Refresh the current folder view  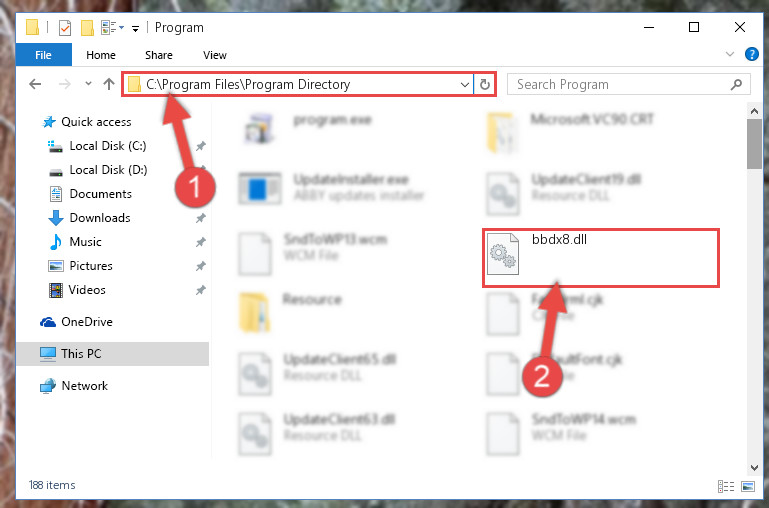pyautogui.click(x=485, y=84)
